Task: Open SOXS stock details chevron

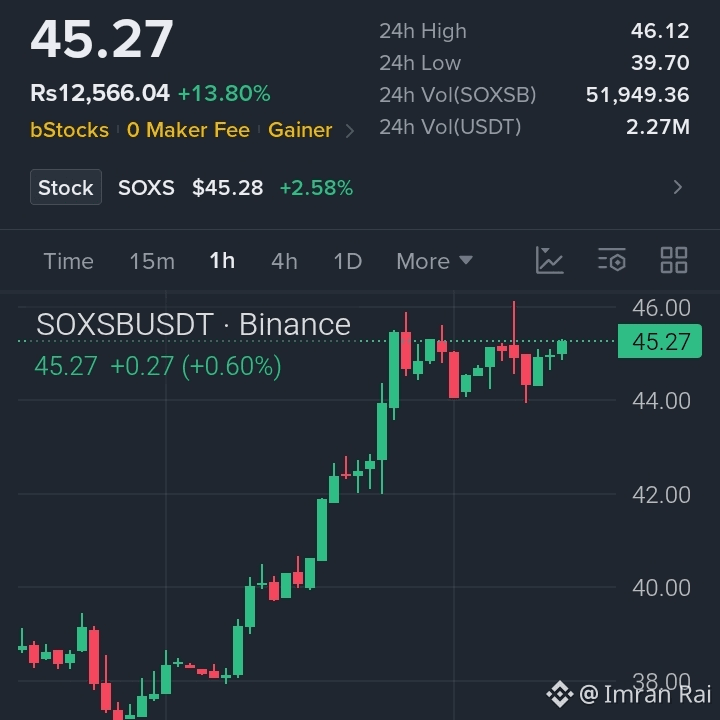Action: pos(677,187)
